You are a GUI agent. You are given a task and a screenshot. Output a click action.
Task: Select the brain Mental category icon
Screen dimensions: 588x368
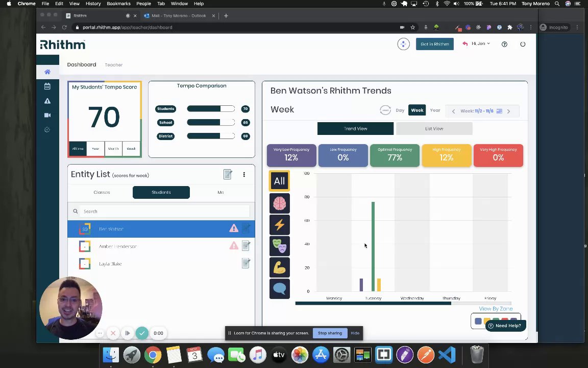pos(279,203)
